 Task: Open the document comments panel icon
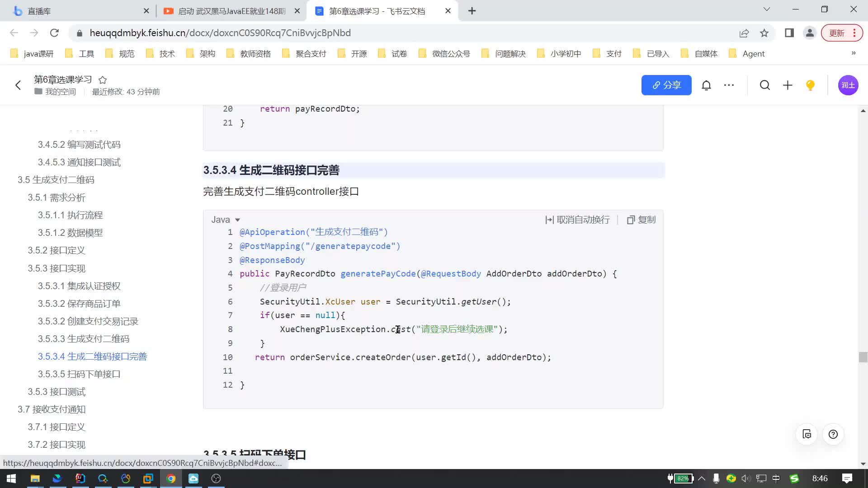pyautogui.click(x=807, y=434)
